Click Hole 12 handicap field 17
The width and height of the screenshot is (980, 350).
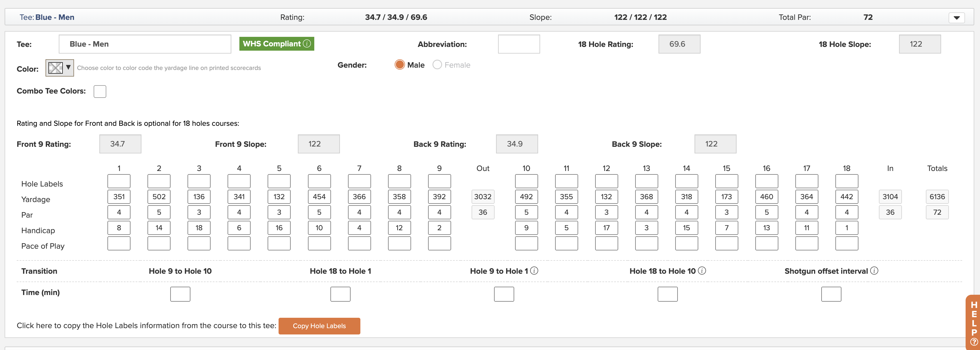[x=606, y=228]
